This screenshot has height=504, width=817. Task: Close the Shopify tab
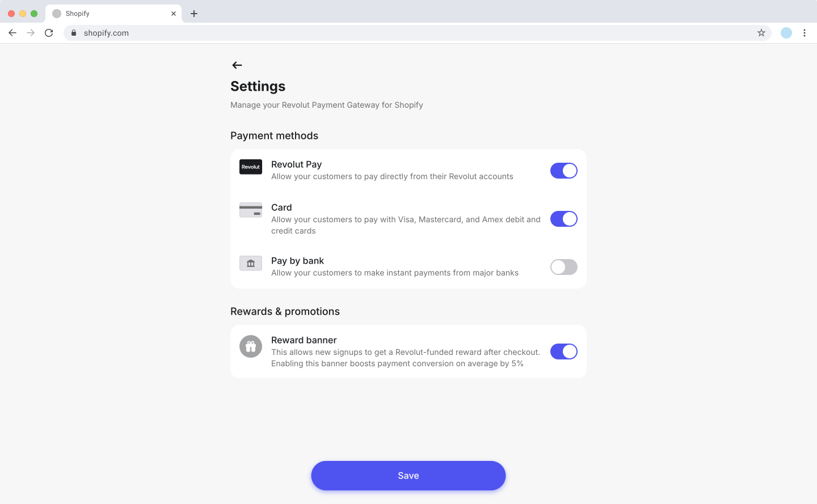(174, 14)
